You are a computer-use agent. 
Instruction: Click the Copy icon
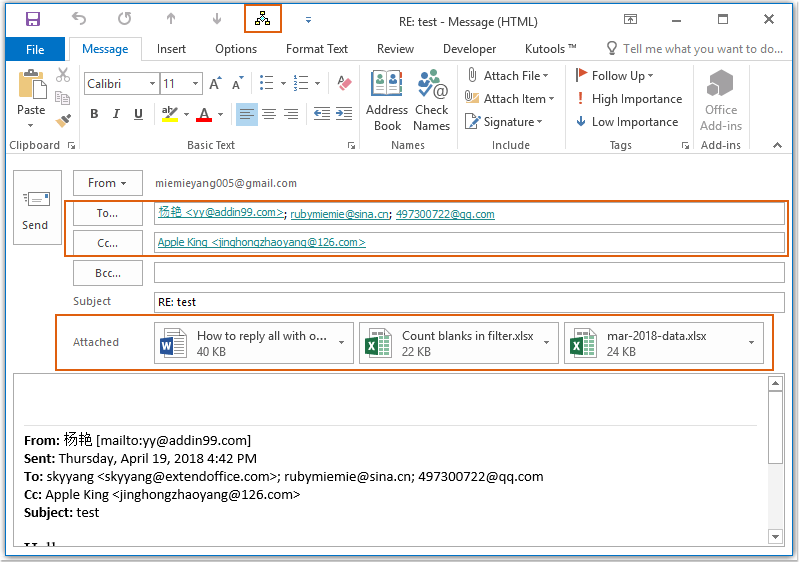click(x=62, y=97)
